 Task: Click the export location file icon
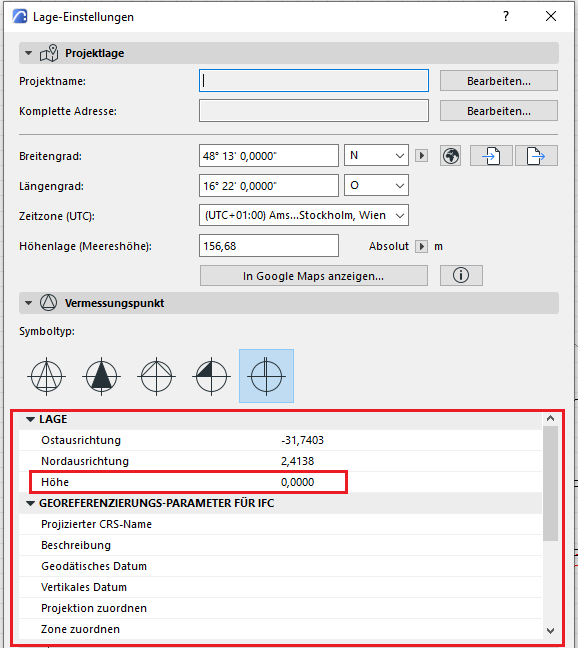click(x=536, y=156)
